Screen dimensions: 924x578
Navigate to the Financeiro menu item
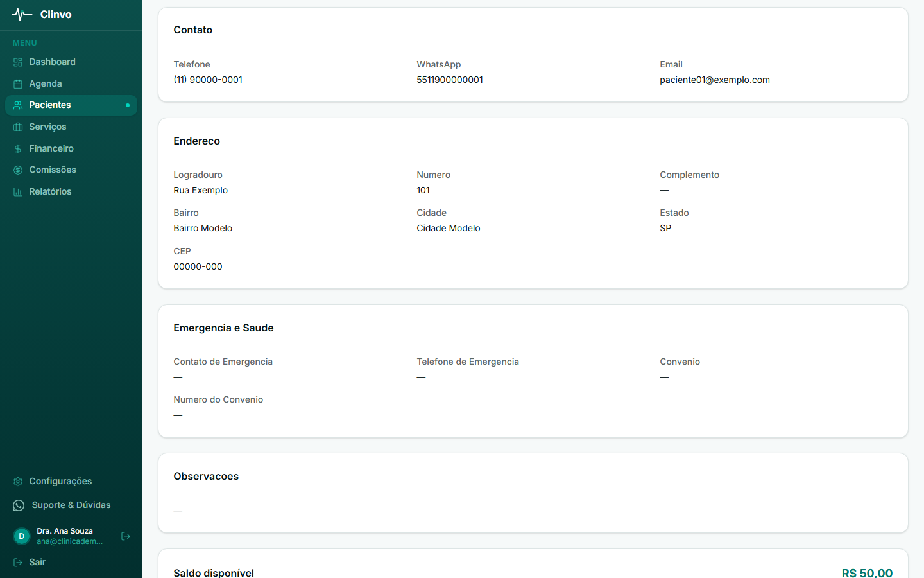pyautogui.click(x=71, y=148)
